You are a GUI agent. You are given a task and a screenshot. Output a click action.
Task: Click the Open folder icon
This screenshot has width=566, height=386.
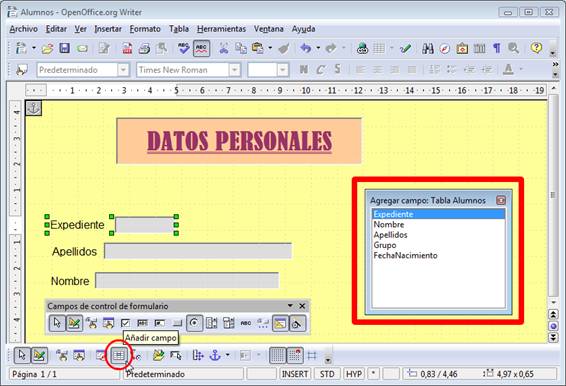pyautogui.click(x=47, y=48)
